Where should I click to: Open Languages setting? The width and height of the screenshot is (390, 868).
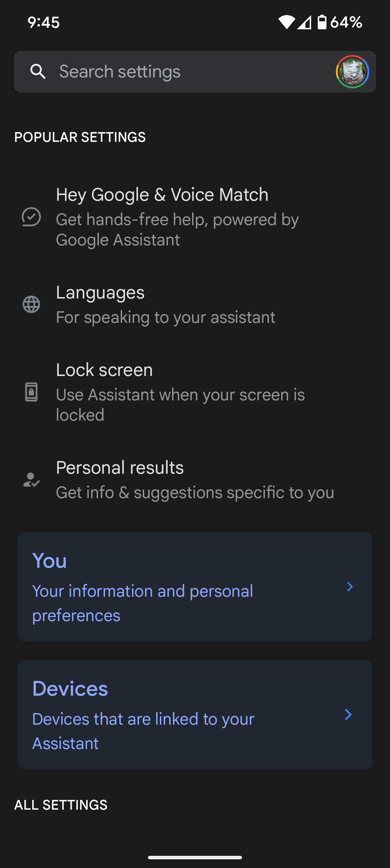pos(195,305)
